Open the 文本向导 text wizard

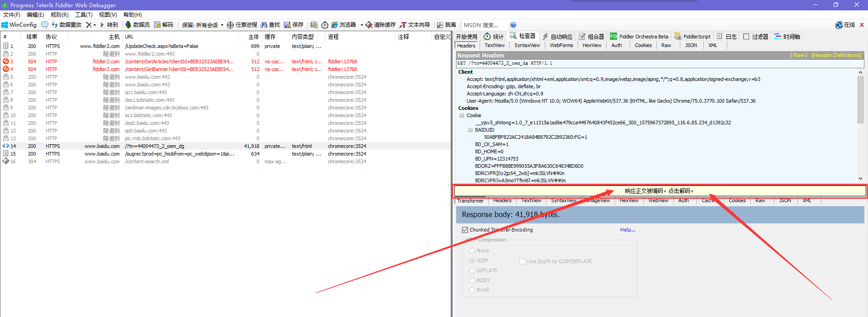pyautogui.click(x=415, y=25)
